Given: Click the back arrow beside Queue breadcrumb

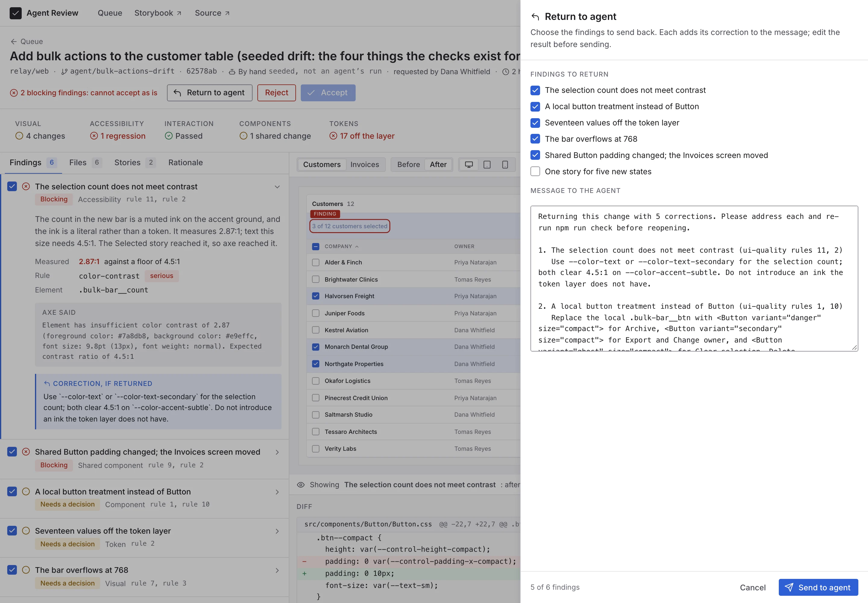Looking at the screenshot, I should [14, 42].
